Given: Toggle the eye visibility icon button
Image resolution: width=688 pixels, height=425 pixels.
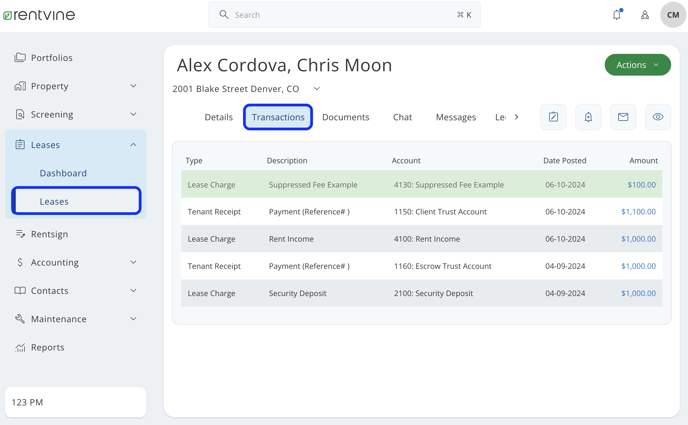Looking at the screenshot, I should point(658,117).
